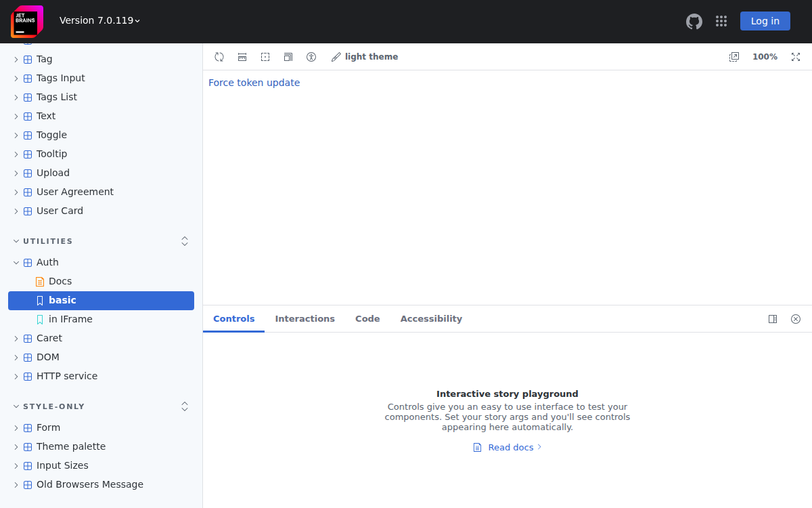Open the viewport size icon
The width and height of the screenshot is (812, 508).
tap(288, 57)
